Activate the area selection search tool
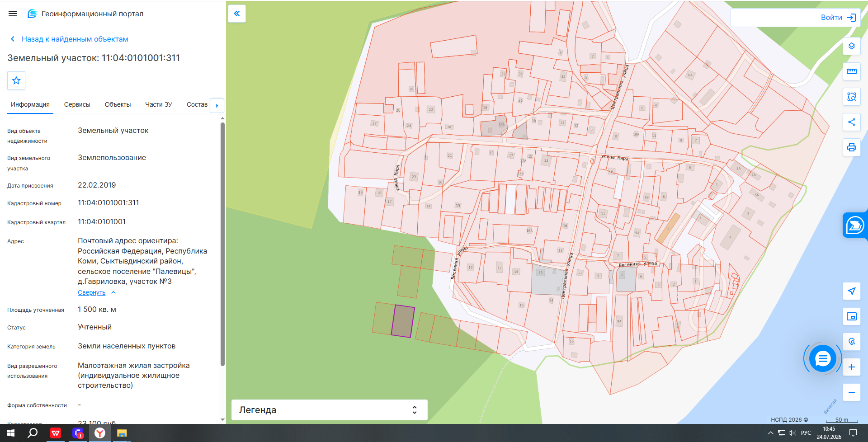 pyautogui.click(x=852, y=97)
